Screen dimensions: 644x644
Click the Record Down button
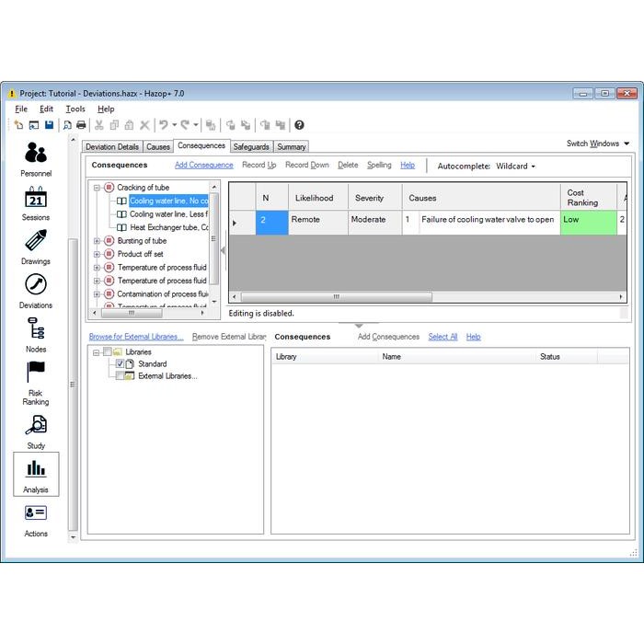click(x=307, y=165)
